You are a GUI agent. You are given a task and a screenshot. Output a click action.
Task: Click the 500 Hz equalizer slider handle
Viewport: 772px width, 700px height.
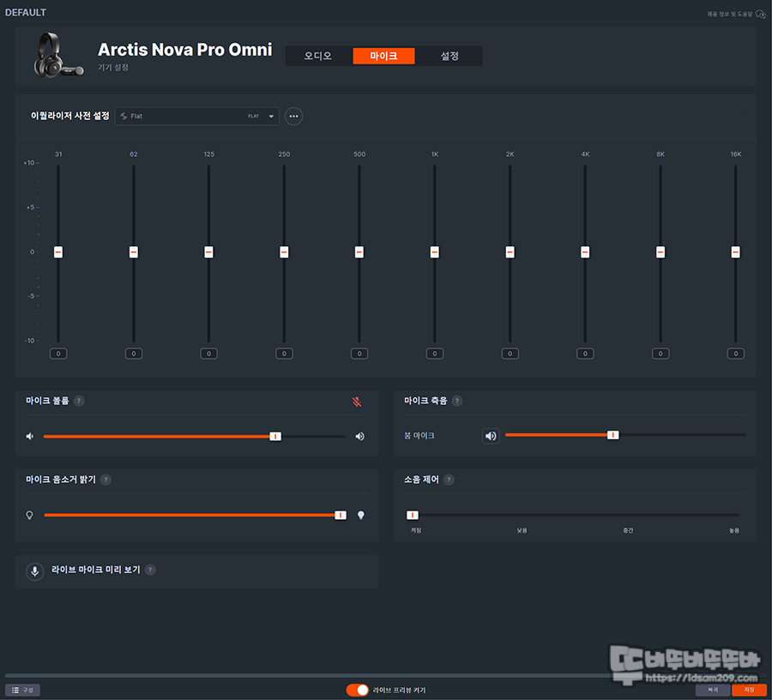(359, 252)
